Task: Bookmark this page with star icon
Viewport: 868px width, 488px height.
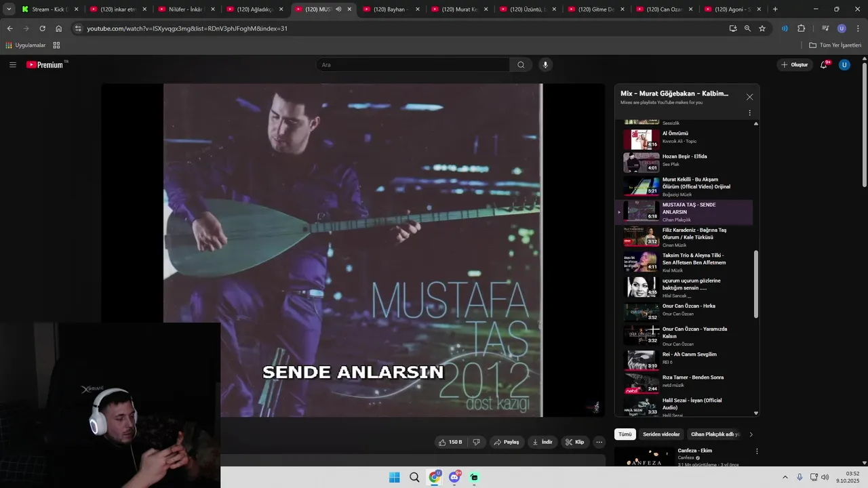Action: (762, 28)
